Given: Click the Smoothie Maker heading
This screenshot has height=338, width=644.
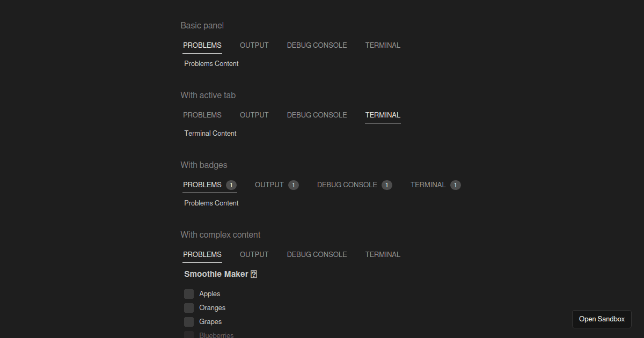Looking at the screenshot, I should point(216,274).
